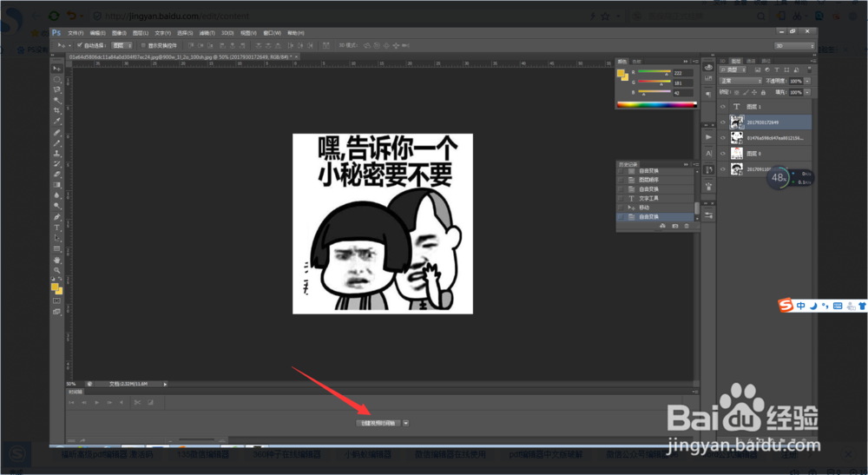Switch to the 路径 paths tab
The width and height of the screenshot is (868, 475).
[766, 61]
